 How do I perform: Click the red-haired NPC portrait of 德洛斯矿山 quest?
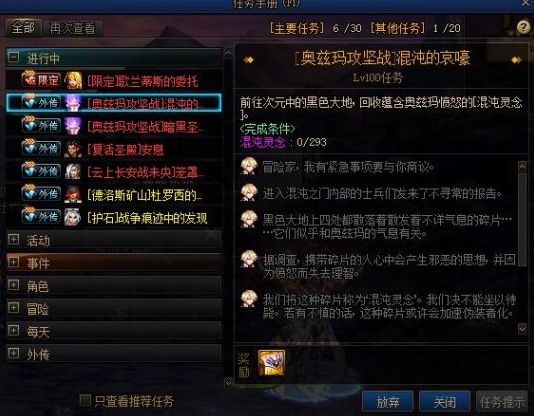point(73,194)
